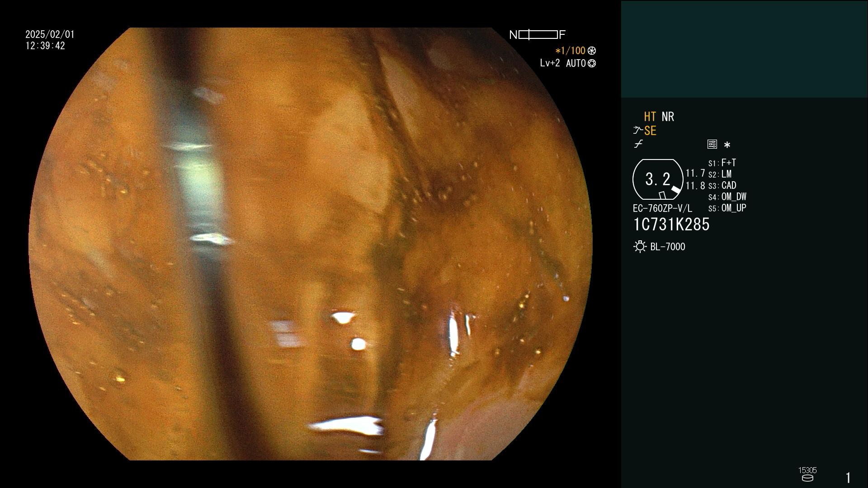Click the shutter speed icon beside 1/100
Image resolution: width=868 pixels, height=488 pixels.
[592, 51]
